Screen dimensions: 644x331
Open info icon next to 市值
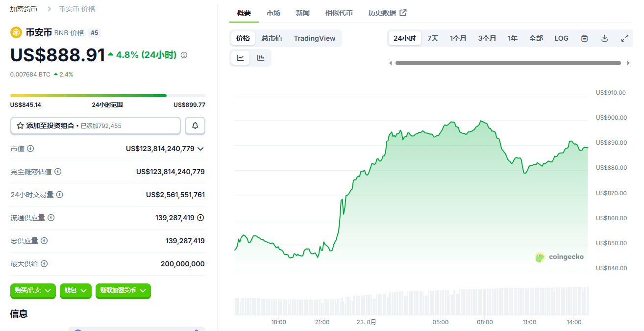click(x=30, y=149)
